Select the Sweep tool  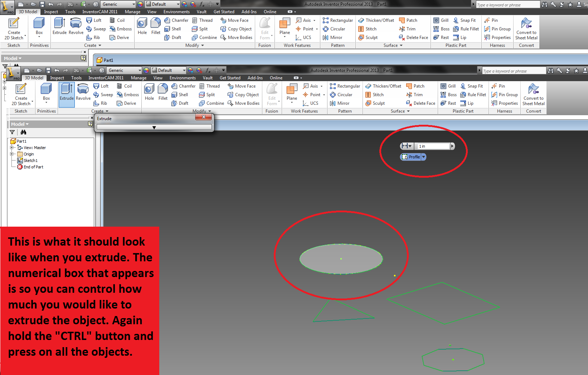[103, 94]
